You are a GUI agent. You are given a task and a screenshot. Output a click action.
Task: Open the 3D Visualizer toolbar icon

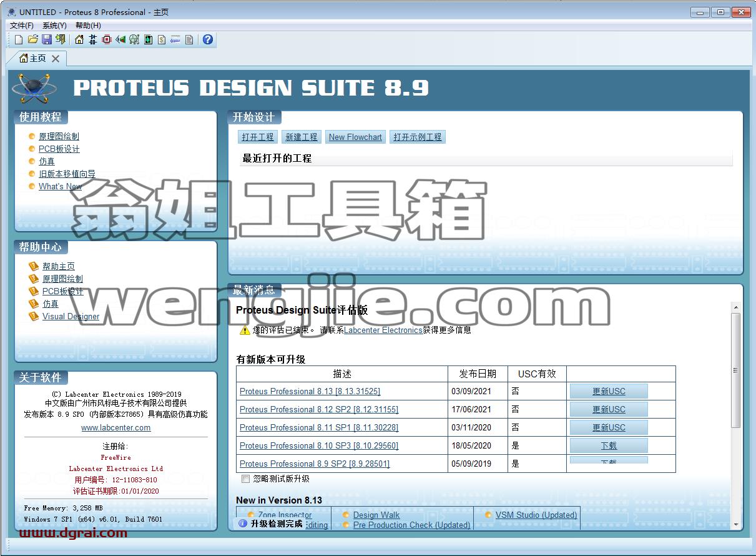pos(120,39)
